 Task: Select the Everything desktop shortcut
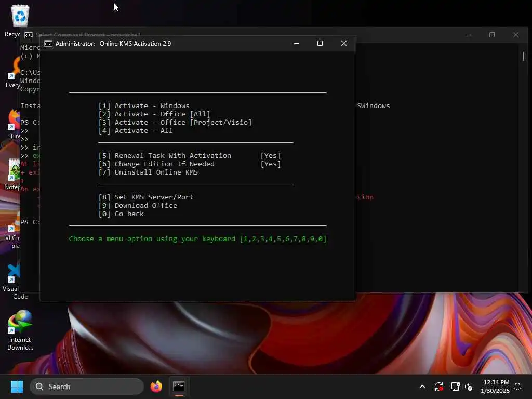pyautogui.click(x=13, y=73)
